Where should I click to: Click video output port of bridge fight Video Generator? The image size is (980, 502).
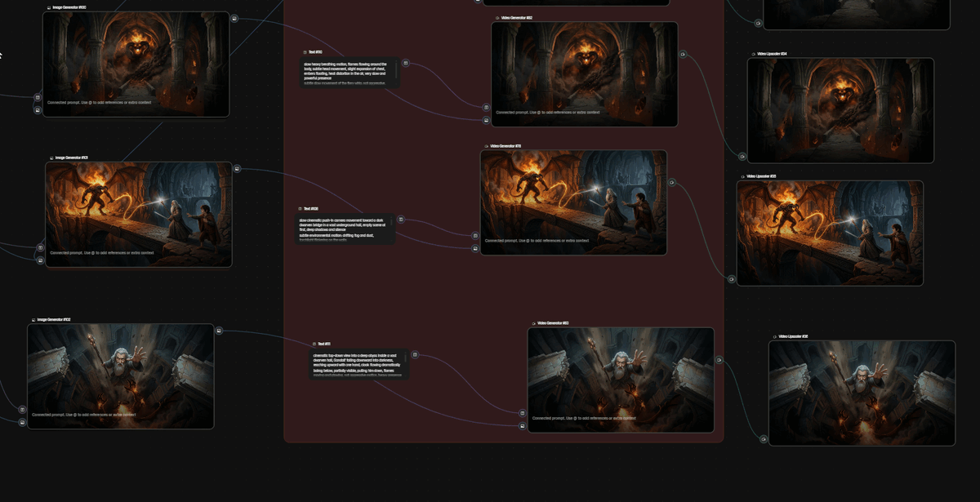(x=671, y=183)
